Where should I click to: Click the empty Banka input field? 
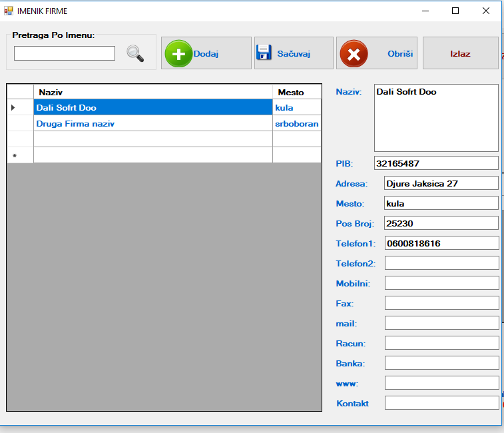click(441, 363)
